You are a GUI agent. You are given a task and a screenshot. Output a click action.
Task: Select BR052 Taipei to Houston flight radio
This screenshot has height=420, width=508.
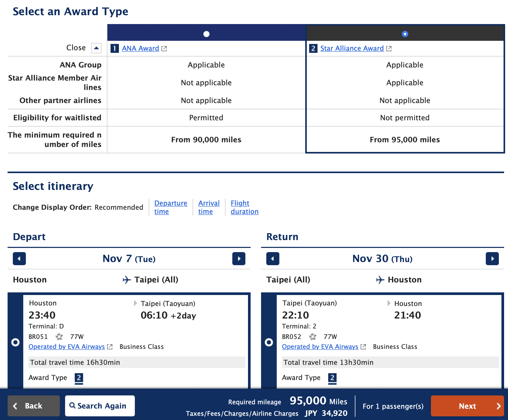click(x=269, y=342)
